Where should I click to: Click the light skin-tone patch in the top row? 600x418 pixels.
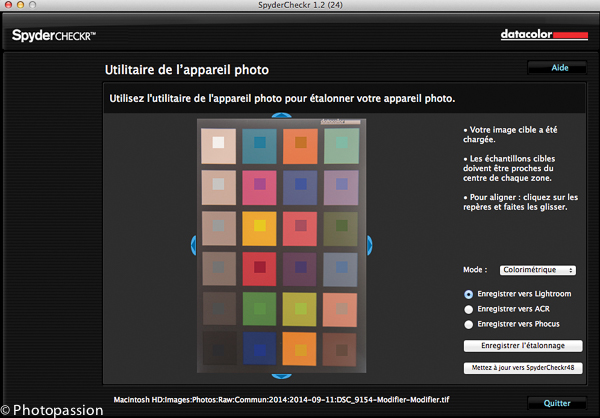(x=218, y=146)
